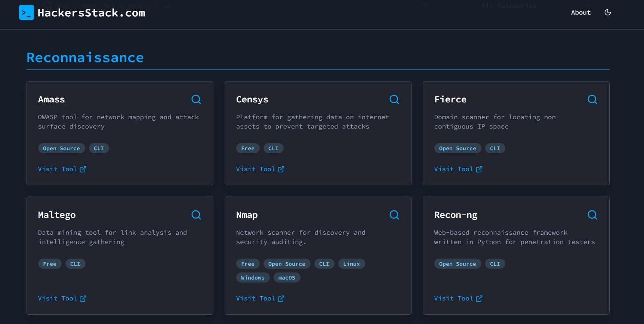Open the Visit Tool link for Maltego
644x324 pixels.
click(x=62, y=298)
